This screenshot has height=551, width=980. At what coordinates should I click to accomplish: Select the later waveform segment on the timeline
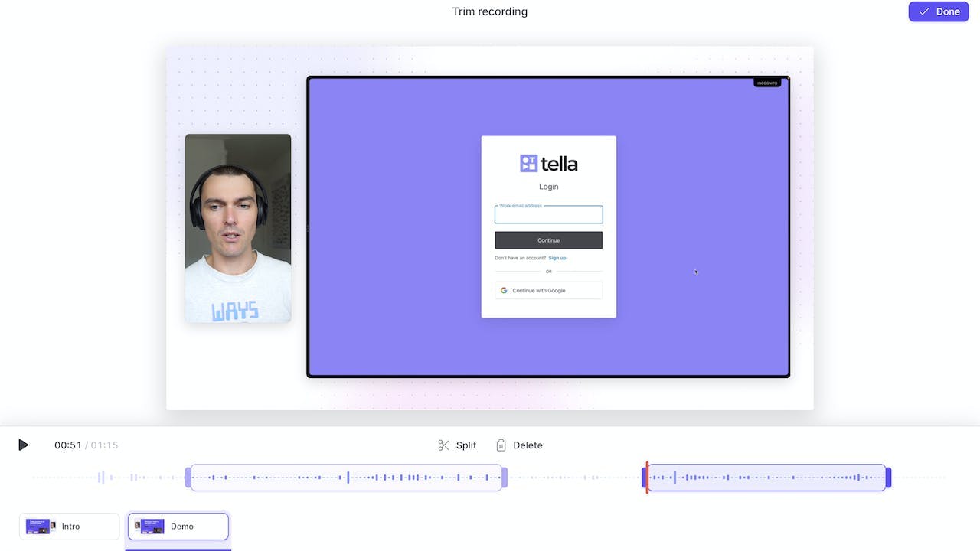pyautogui.click(x=767, y=478)
